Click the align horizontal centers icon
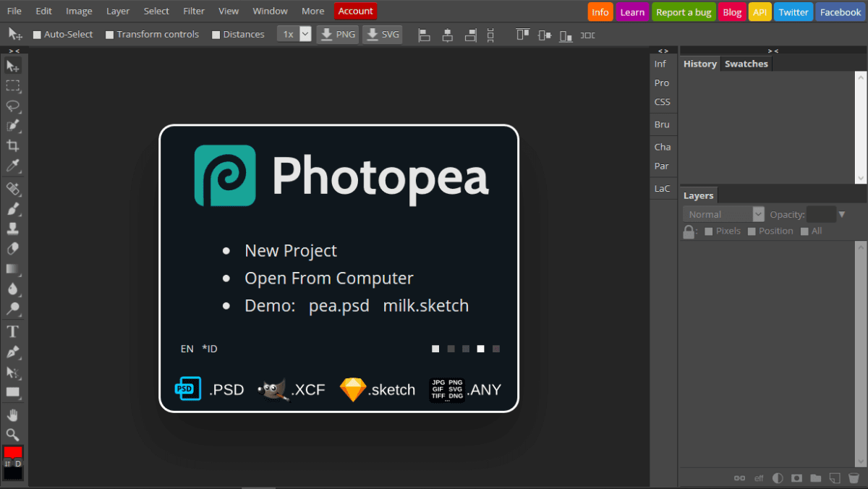The height and width of the screenshot is (489, 868). tap(448, 35)
